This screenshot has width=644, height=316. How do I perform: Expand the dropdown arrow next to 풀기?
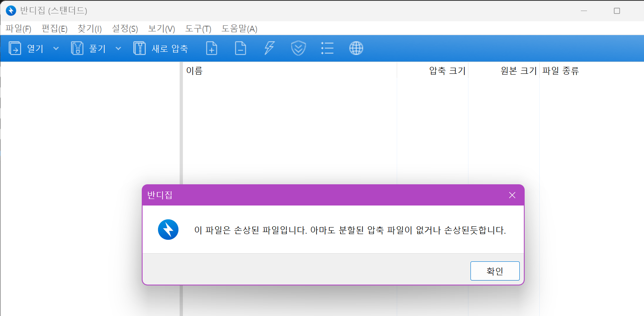[x=119, y=49]
